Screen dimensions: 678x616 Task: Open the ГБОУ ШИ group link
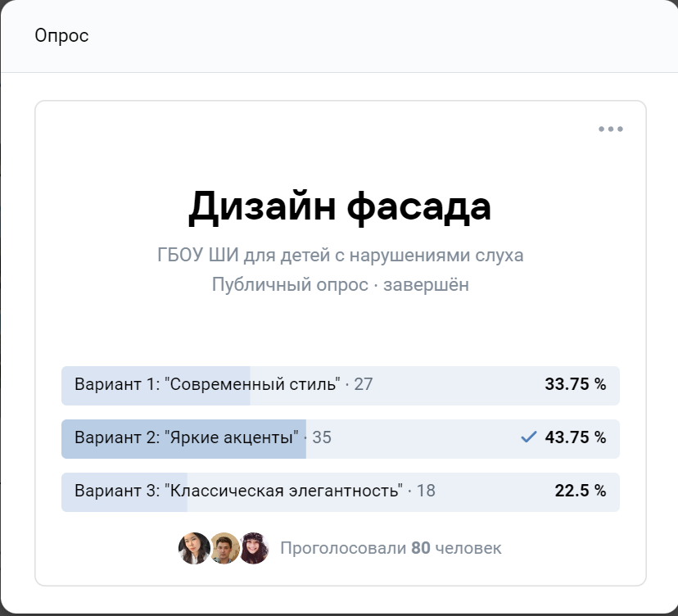point(340,255)
